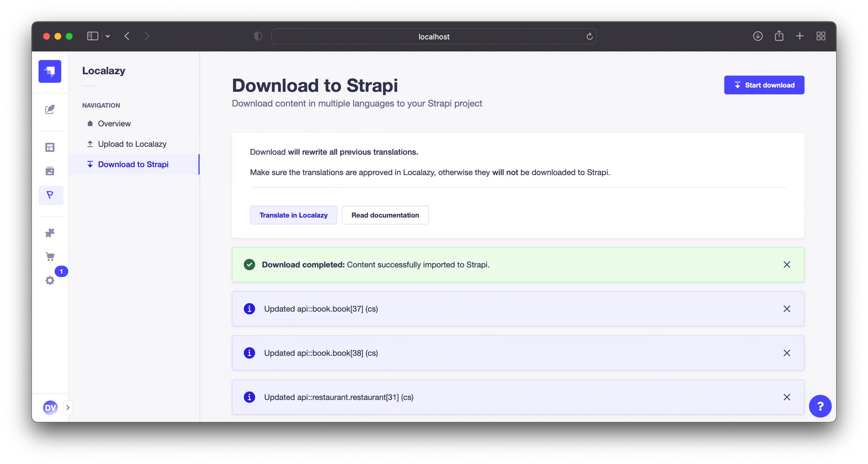868x464 pixels.
Task: Open Settings gear with notification badge
Action: (50, 280)
